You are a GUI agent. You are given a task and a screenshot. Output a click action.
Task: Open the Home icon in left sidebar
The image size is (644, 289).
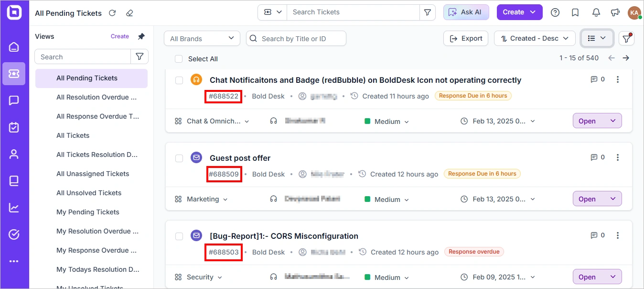[x=14, y=47]
